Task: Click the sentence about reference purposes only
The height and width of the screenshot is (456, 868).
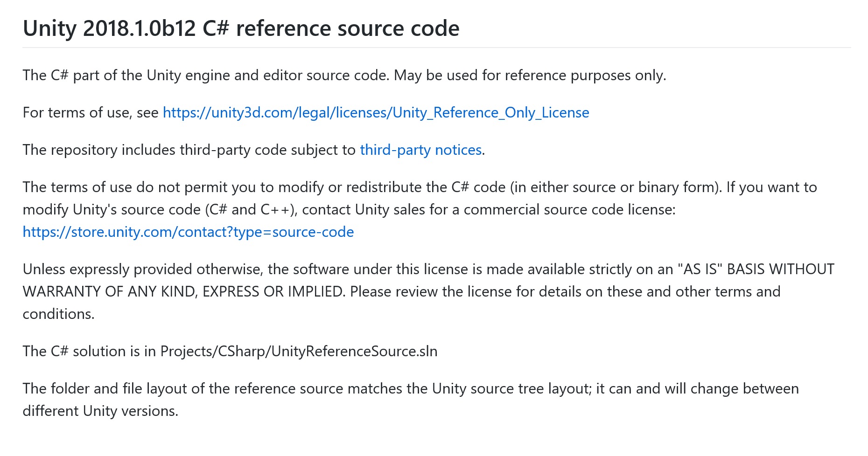Action: (344, 76)
